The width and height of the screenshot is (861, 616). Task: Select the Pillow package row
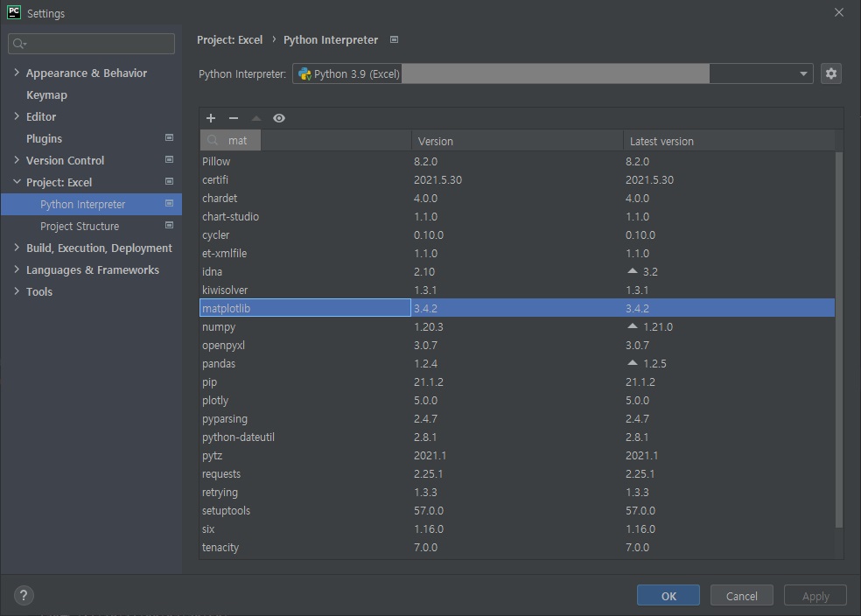point(517,161)
